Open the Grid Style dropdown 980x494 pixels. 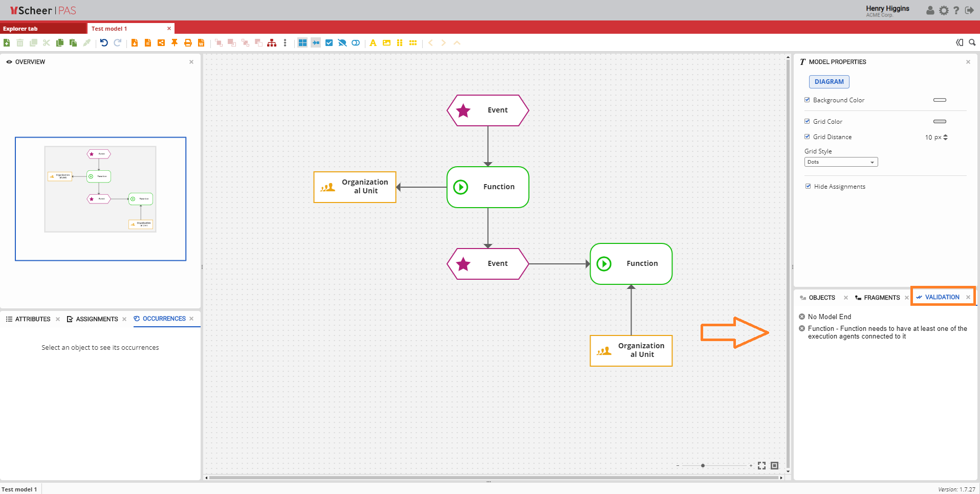(x=841, y=162)
